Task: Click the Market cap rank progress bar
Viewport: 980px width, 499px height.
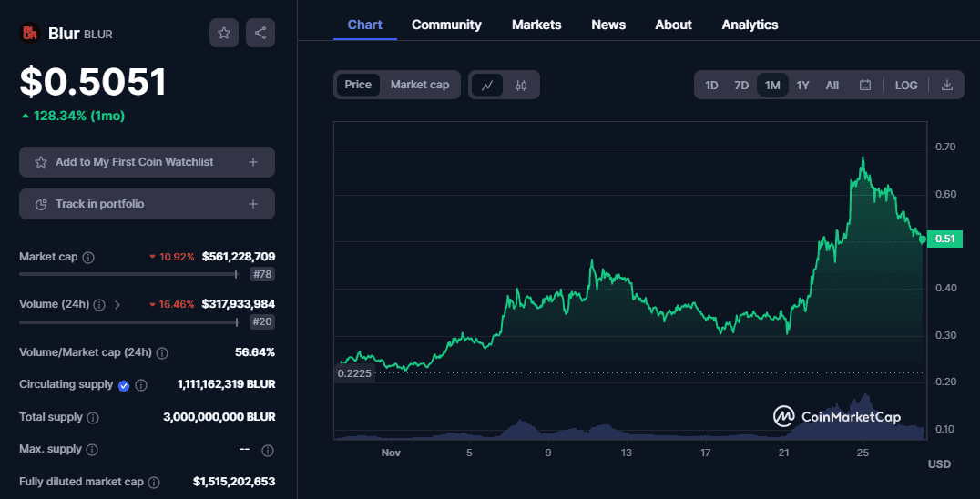Action: 128,274
